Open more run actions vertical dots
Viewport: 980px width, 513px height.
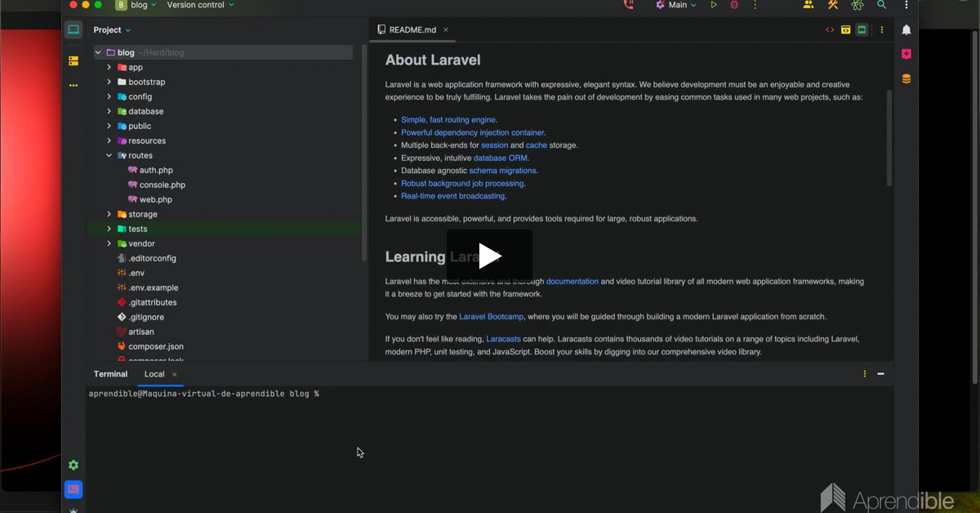(x=755, y=5)
